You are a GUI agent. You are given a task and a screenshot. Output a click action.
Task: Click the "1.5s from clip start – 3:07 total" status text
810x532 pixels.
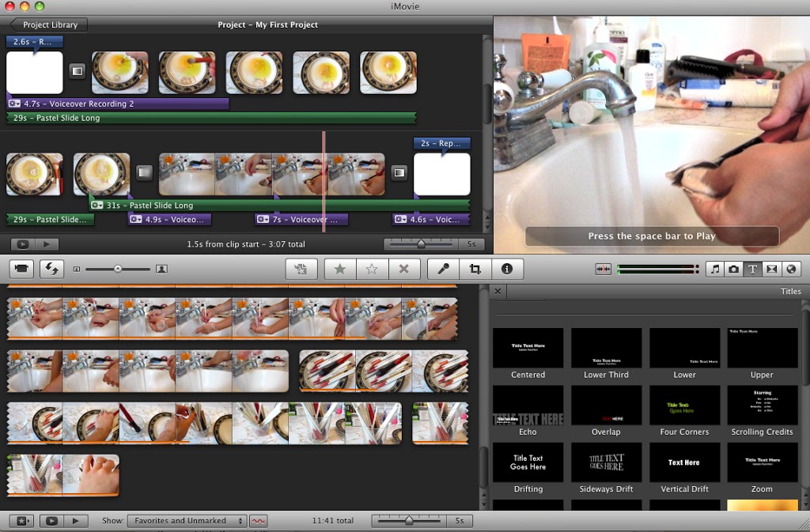point(246,244)
